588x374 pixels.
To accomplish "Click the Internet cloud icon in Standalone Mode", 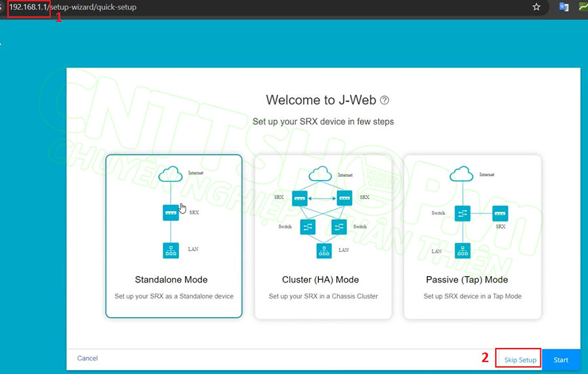I will tap(171, 174).
